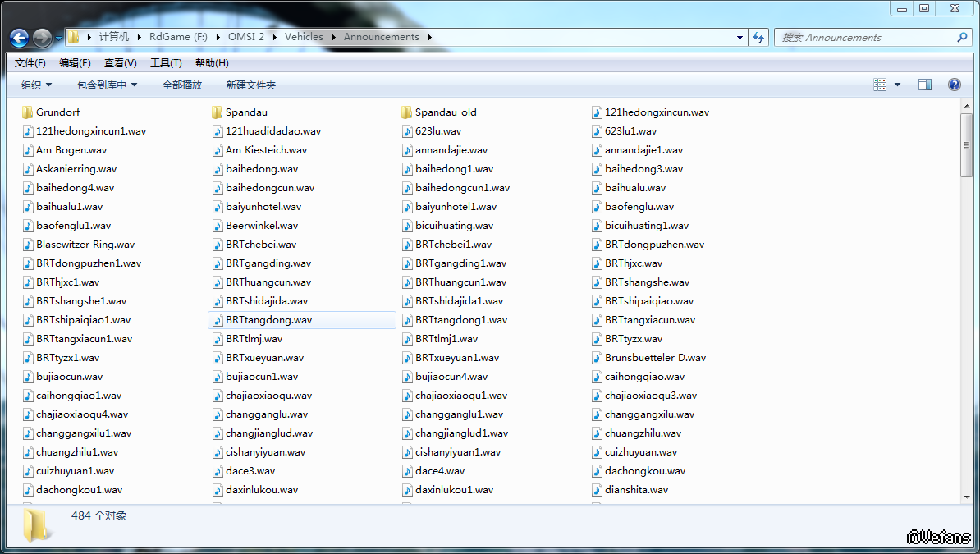980x554 pixels.
Task: Open the view options dropdown arrow
Action: point(897,85)
